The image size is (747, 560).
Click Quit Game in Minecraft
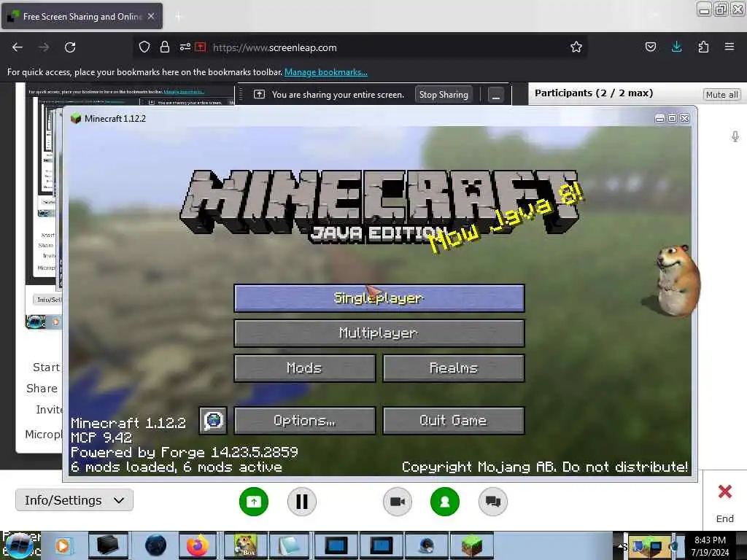point(454,421)
